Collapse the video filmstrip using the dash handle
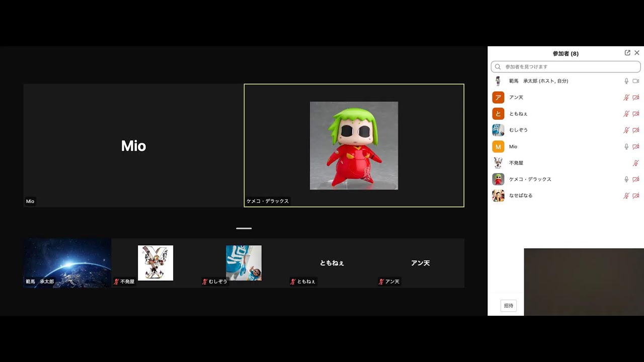644x362 pixels. pos(244,227)
